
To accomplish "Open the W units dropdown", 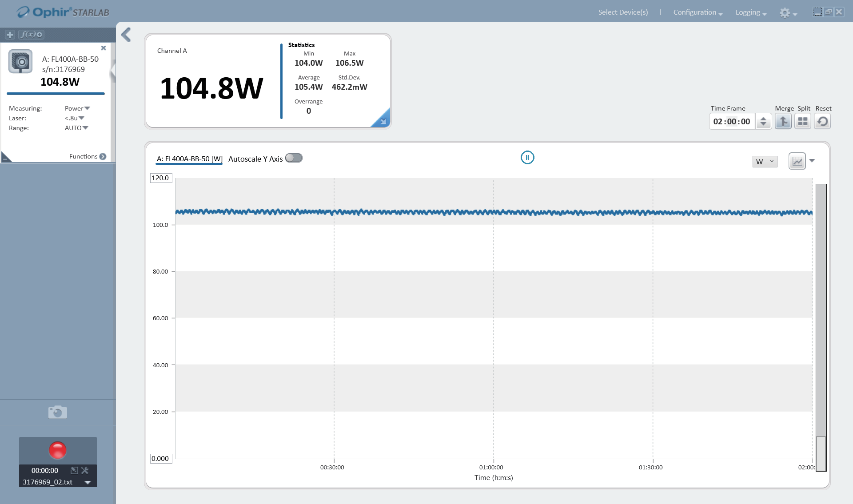I will (765, 162).
